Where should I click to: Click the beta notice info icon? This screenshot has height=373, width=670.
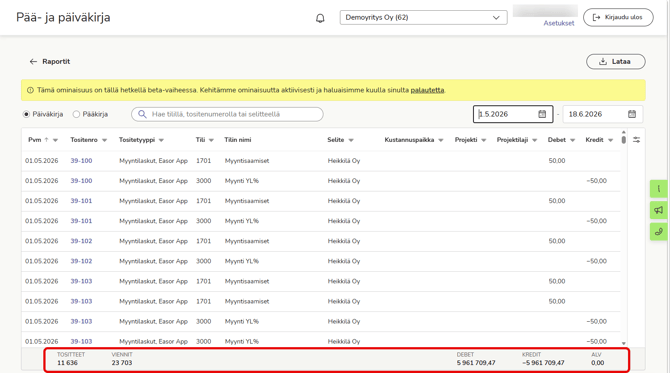pyautogui.click(x=30, y=90)
